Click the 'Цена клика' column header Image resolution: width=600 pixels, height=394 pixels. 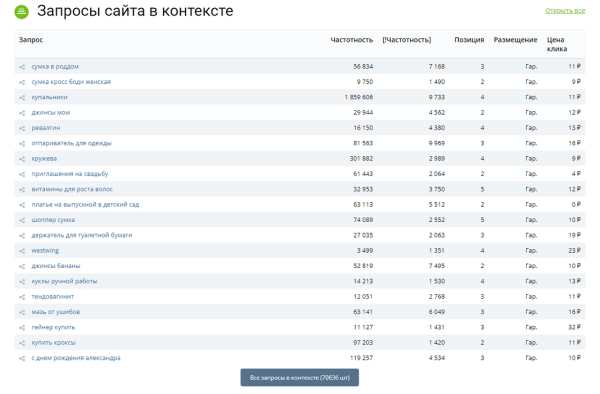point(557,44)
